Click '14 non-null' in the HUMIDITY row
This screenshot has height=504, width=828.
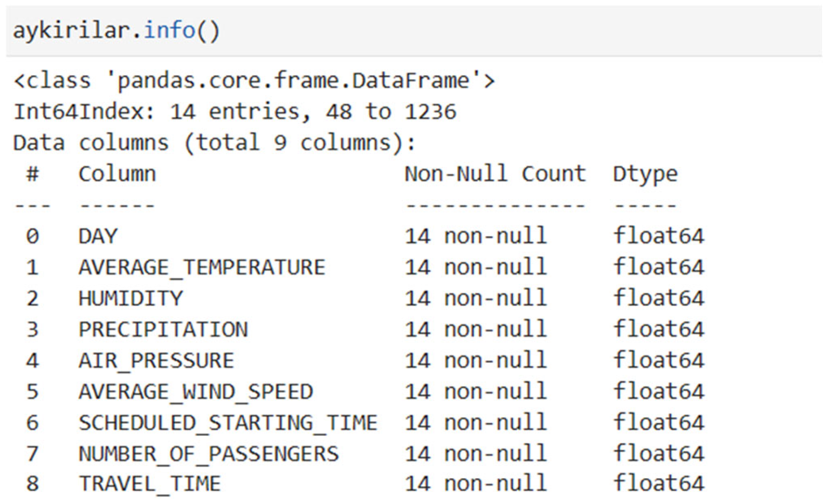click(x=476, y=298)
